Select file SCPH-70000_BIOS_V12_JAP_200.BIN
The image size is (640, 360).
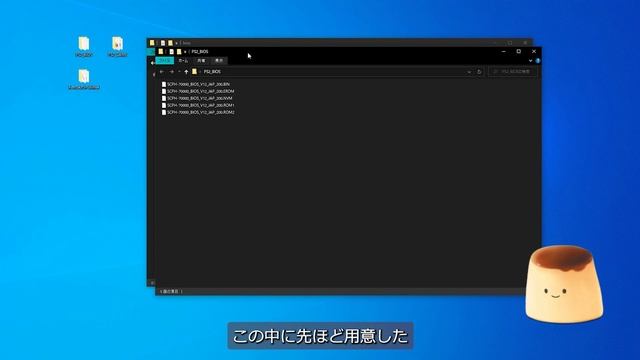[196, 84]
